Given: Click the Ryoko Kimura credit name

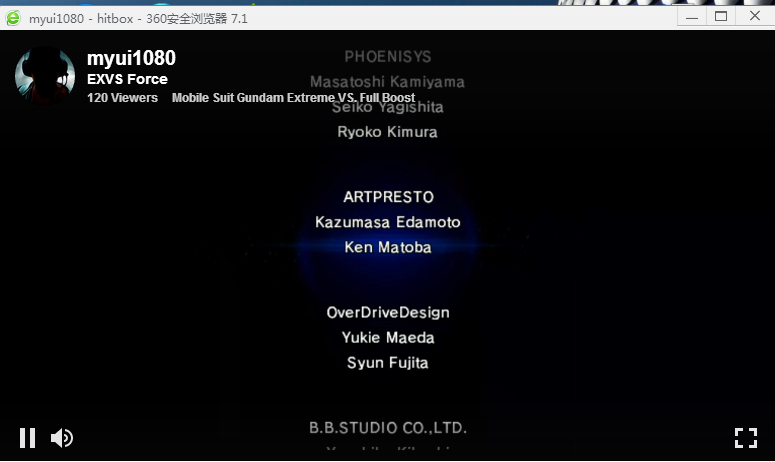Looking at the screenshot, I should (x=388, y=132).
